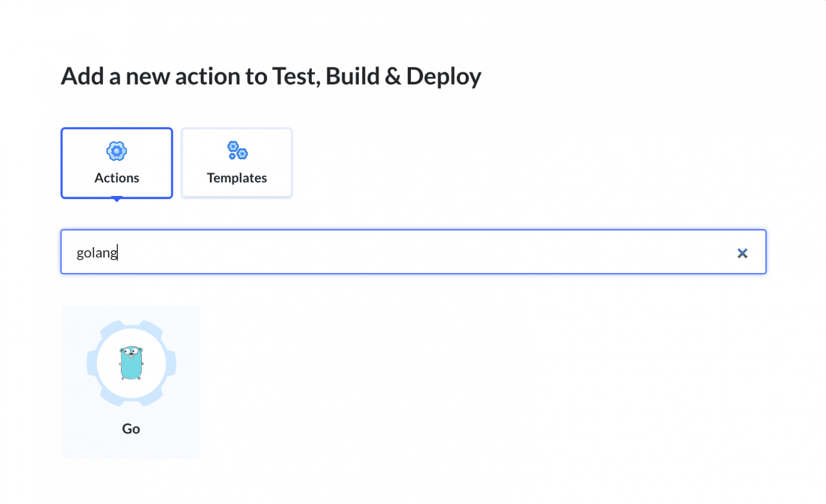Clear the search field with the X icon
Screen dimensions: 826x504
tap(742, 253)
